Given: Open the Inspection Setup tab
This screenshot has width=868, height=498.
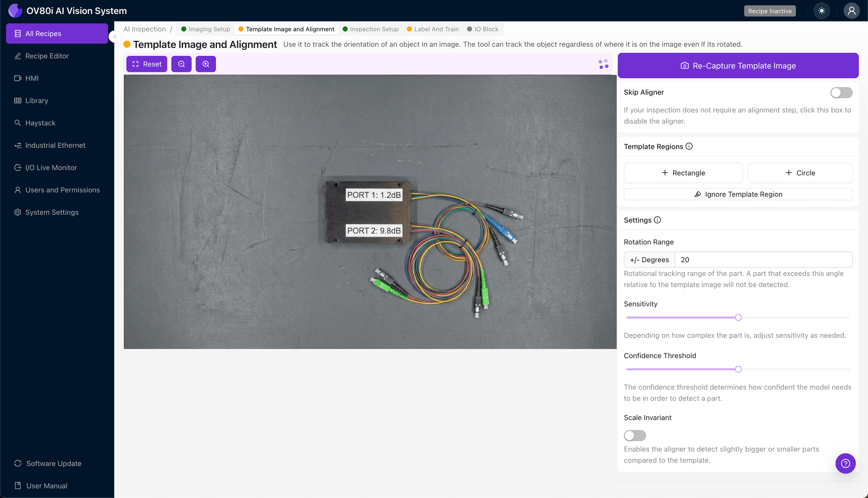Looking at the screenshot, I should click(x=370, y=29).
